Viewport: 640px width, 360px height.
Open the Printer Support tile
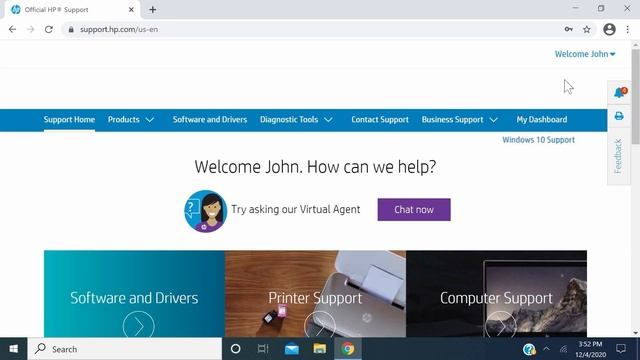point(315,294)
